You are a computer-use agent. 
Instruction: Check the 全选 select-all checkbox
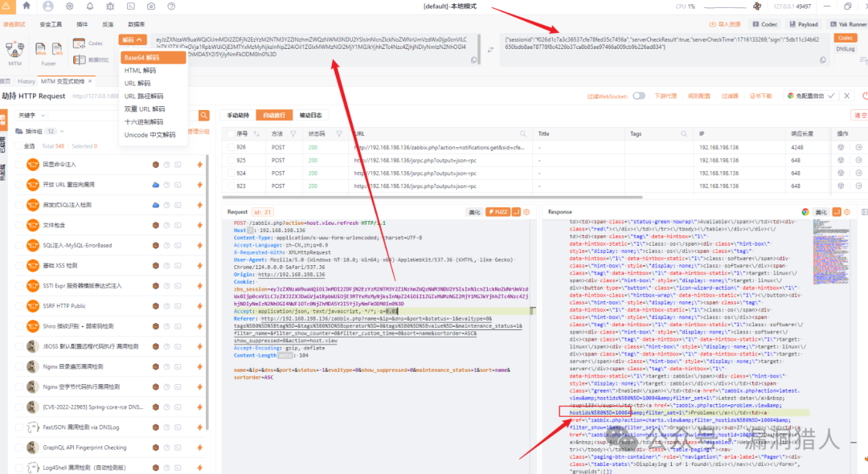coord(18,146)
